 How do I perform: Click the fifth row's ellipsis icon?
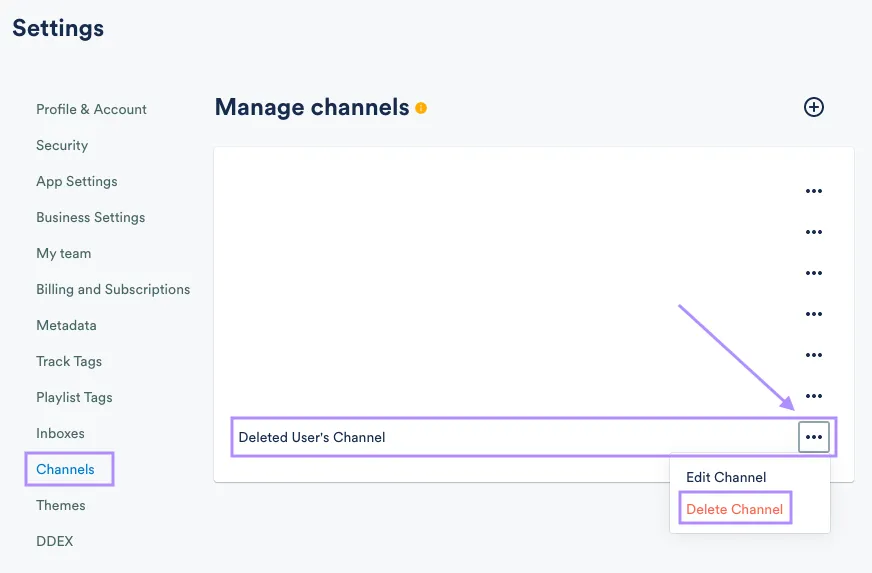(x=814, y=355)
